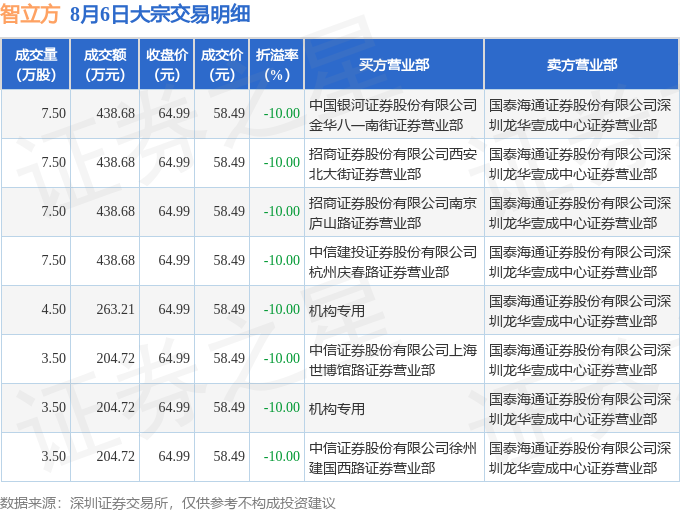Click seller 国泰海通证券 in 中国银河证券 row
Viewport: 680px width, 512px height.
pyautogui.click(x=580, y=115)
